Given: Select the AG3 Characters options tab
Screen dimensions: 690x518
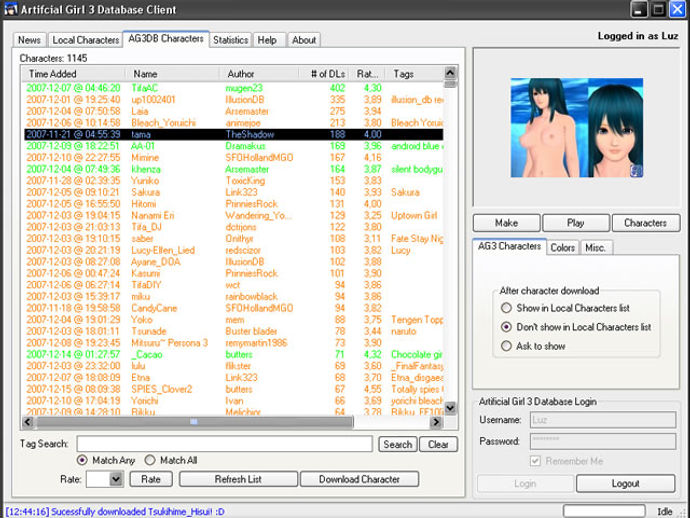Looking at the screenshot, I should pyautogui.click(x=509, y=246).
